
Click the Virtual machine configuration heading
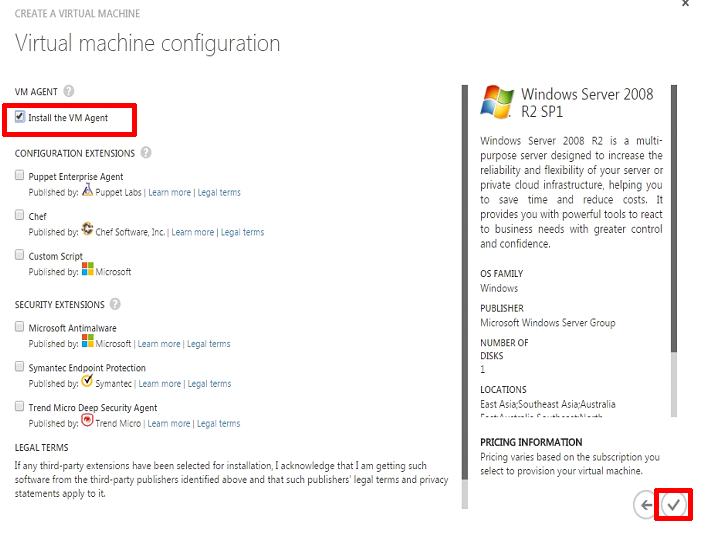pyautogui.click(x=148, y=43)
